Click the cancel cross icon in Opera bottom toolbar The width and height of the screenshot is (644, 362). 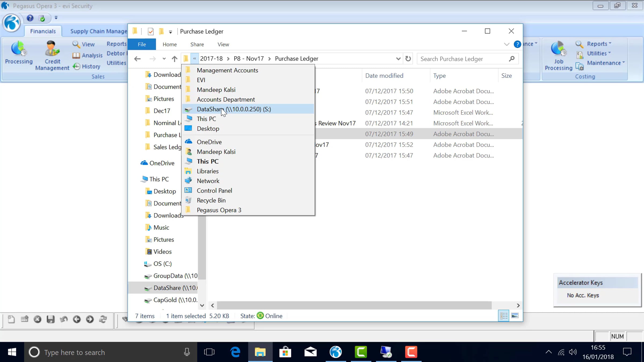click(37, 319)
